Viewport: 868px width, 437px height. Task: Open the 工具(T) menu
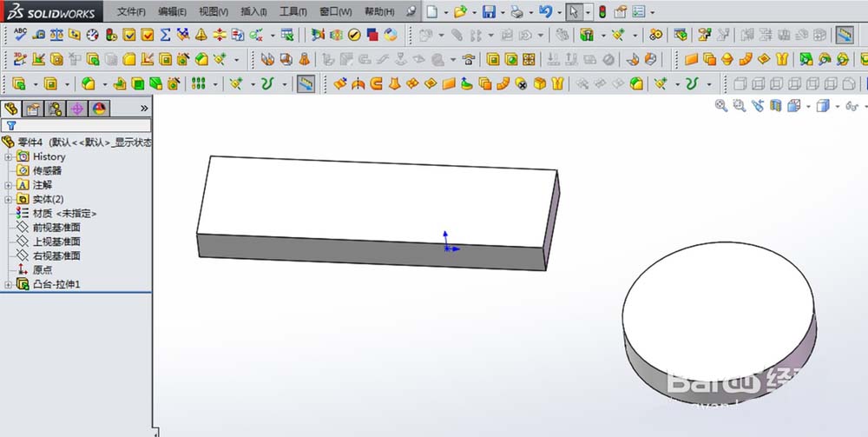[293, 11]
